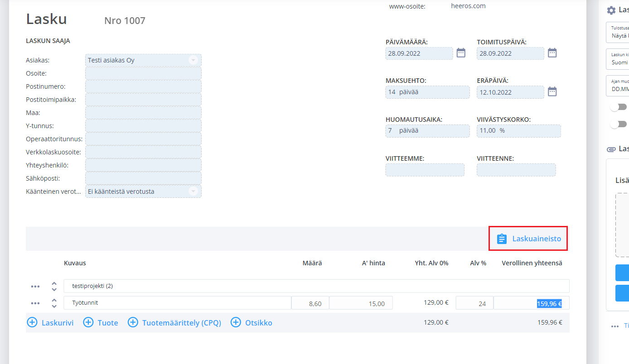Click the Eräpäivä field 12.10.2022
Image resolution: width=629 pixels, height=364 pixels.
point(510,92)
